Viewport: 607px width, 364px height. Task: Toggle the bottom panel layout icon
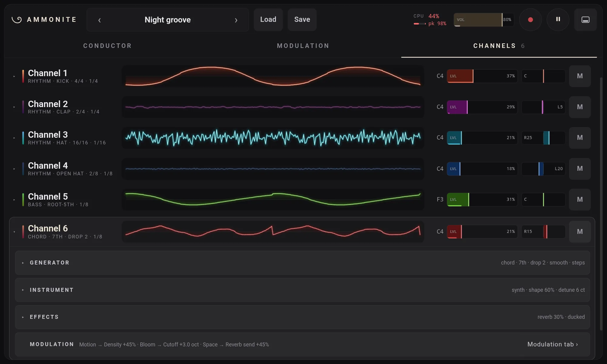[585, 20]
